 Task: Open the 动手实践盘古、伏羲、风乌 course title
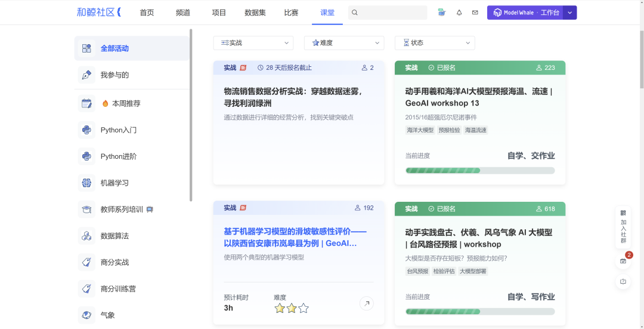(479, 238)
